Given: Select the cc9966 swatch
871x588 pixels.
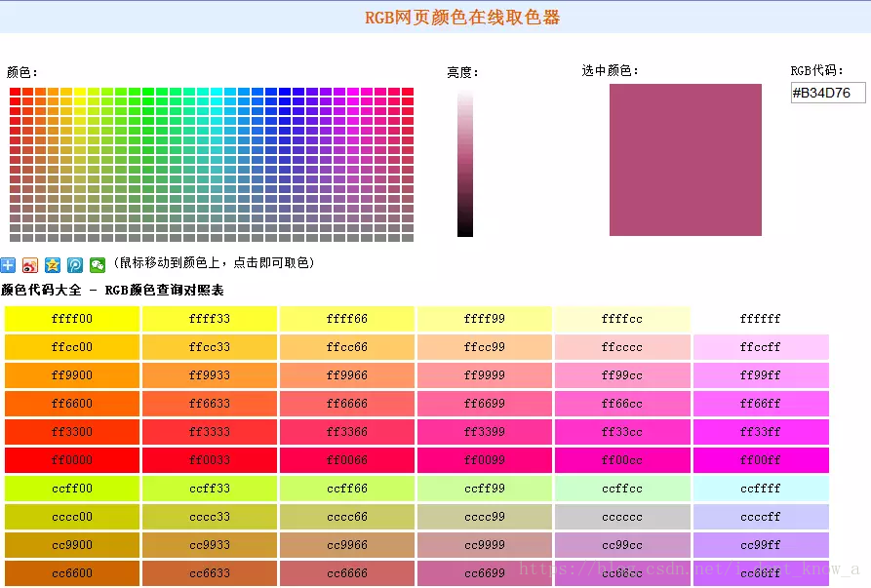Looking at the screenshot, I should (x=347, y=545).
